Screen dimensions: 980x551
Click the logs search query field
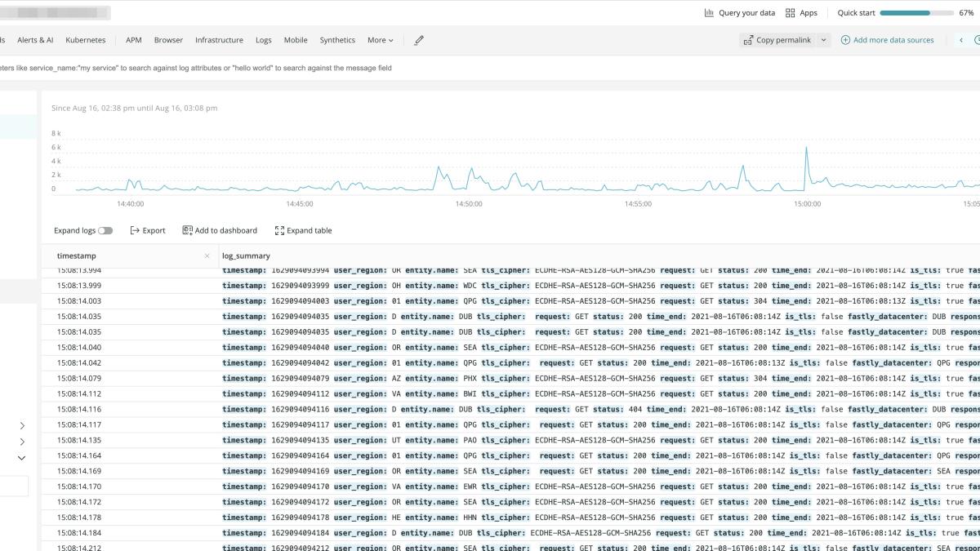[490, 69]
